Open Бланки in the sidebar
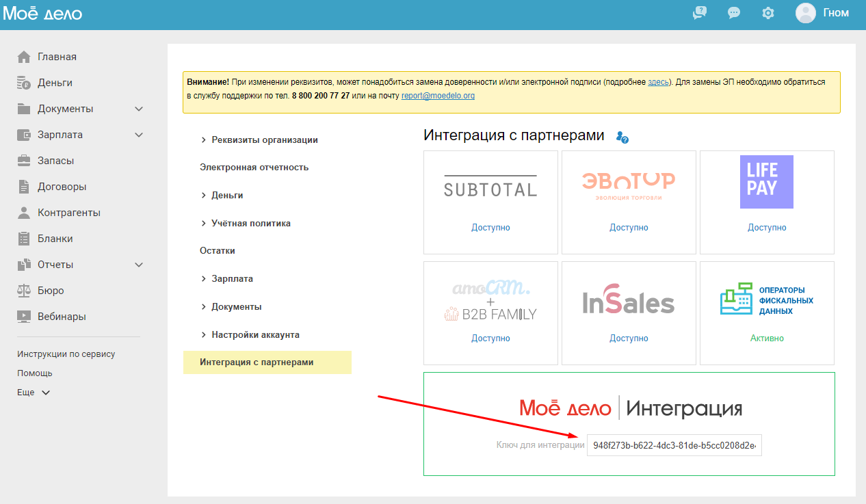This screenshot has height=504, width=866. coord(55,239)
